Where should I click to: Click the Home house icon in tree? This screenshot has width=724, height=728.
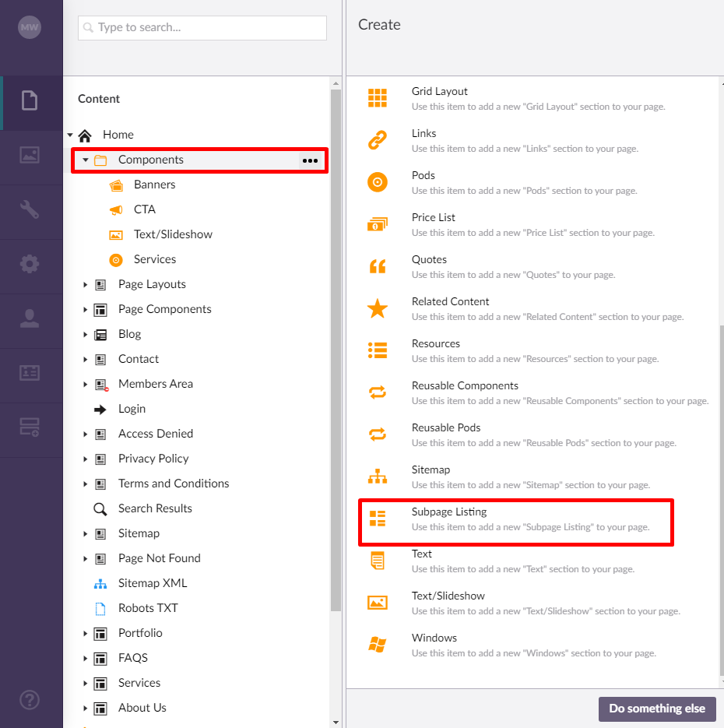85,135
